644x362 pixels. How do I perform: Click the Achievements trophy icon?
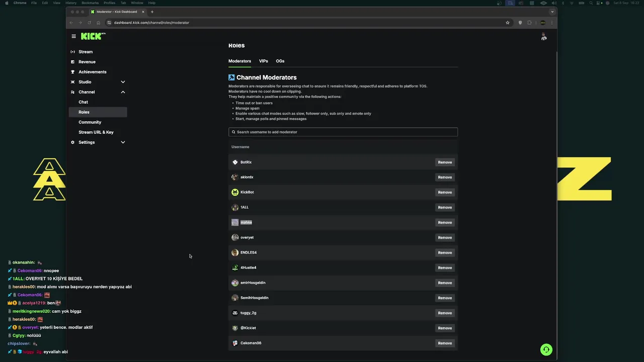coord(72,72)
